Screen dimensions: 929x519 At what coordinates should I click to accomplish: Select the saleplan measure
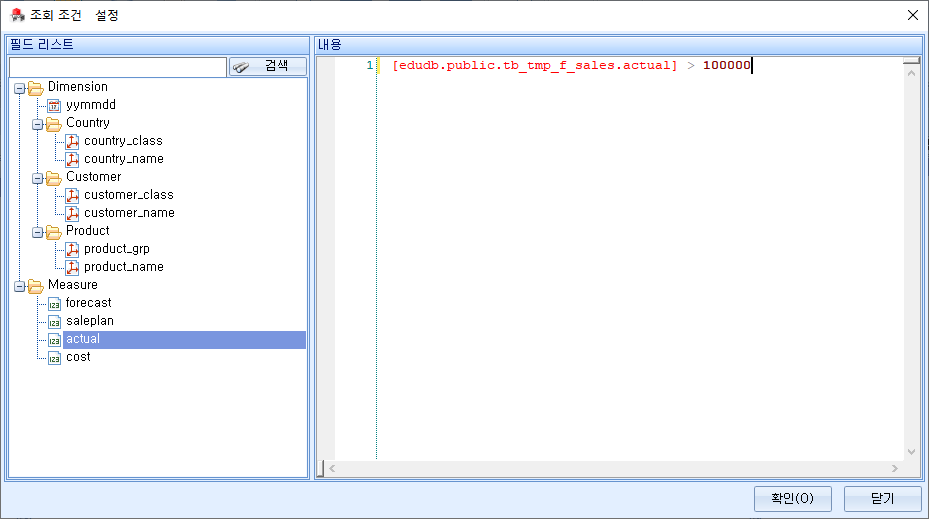coord(89,321)
